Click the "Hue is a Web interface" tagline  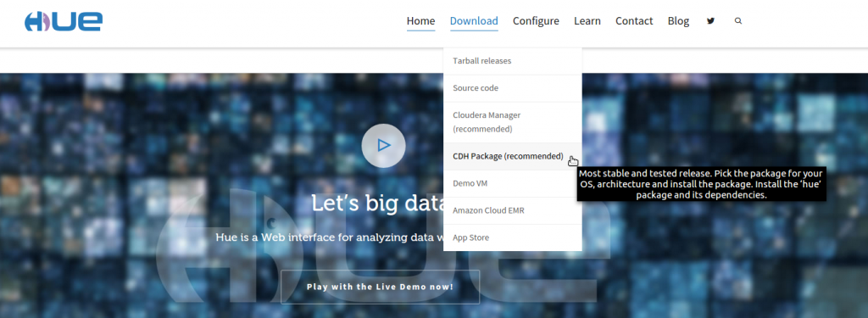pos(330,237)
